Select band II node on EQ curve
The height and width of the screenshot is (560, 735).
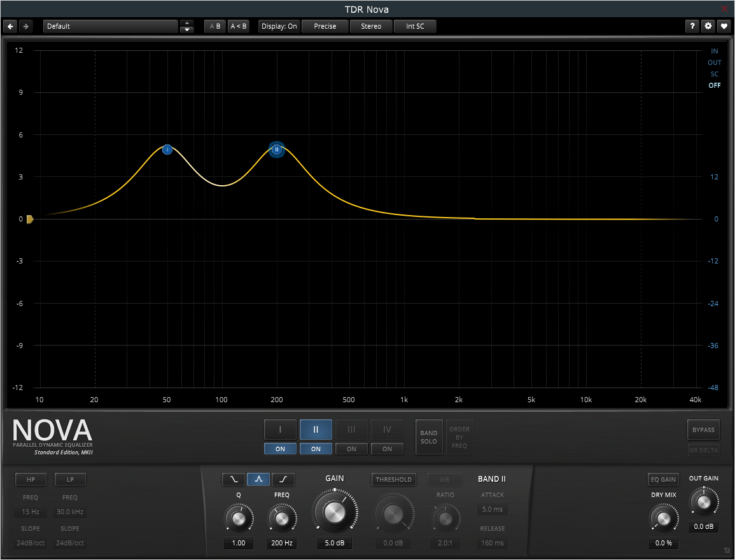click(x=277, y=150)
